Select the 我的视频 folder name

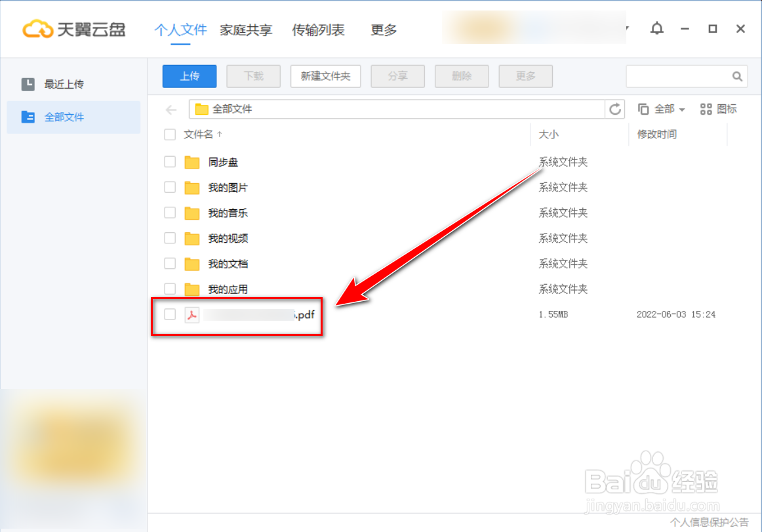point(228,238)
